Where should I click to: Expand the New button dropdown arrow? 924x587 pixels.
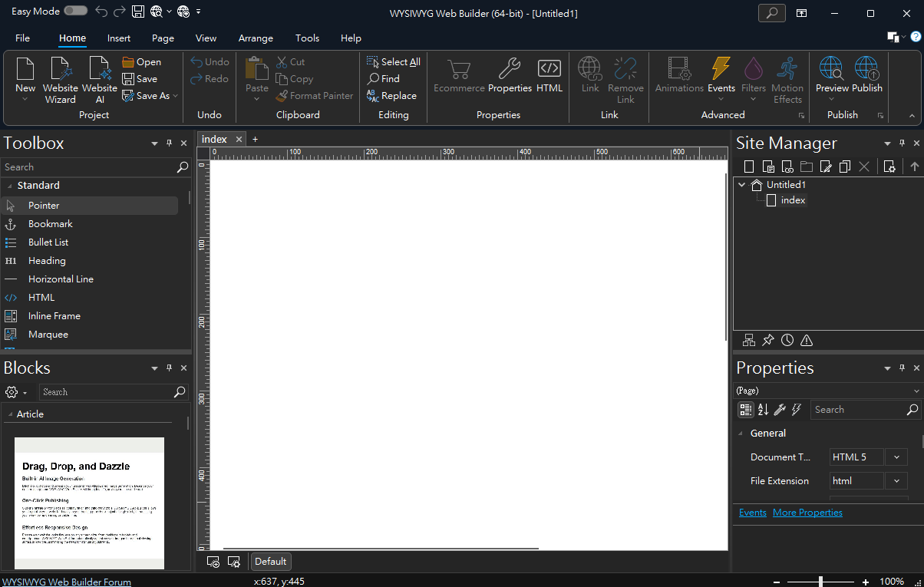coord(25,99)
